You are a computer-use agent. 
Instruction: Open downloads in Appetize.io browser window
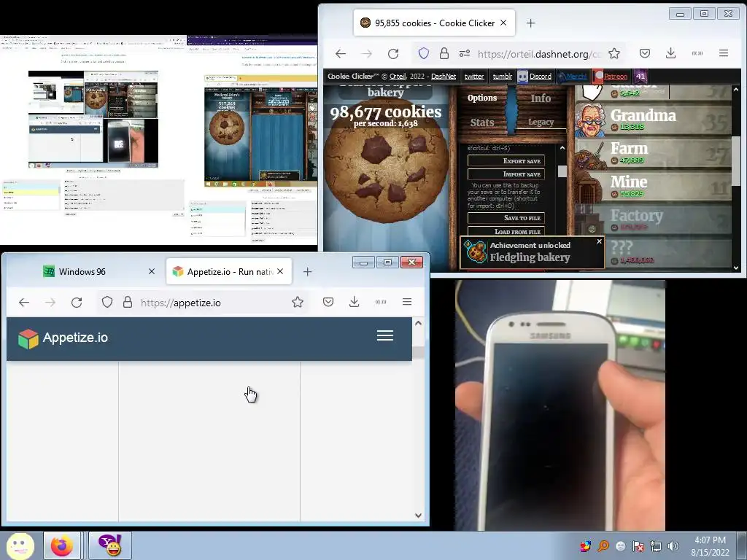[354, 302]
